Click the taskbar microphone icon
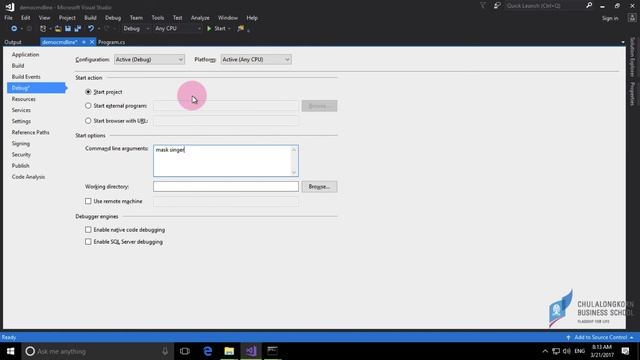640x360 pixels. click(x=165, y=351)
